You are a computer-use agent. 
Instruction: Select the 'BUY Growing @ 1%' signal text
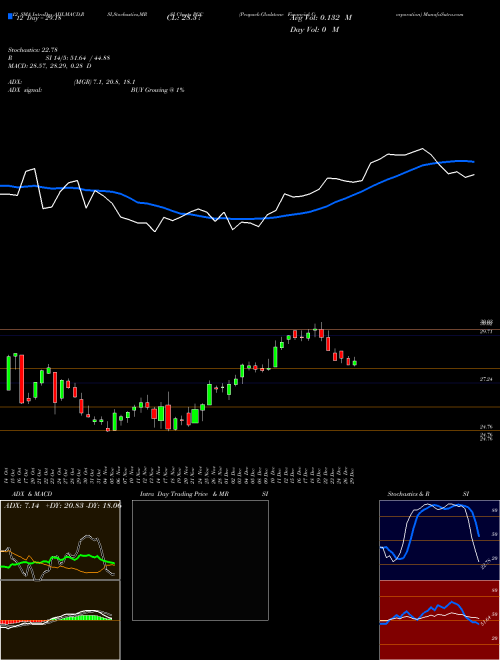pos(157,90)
